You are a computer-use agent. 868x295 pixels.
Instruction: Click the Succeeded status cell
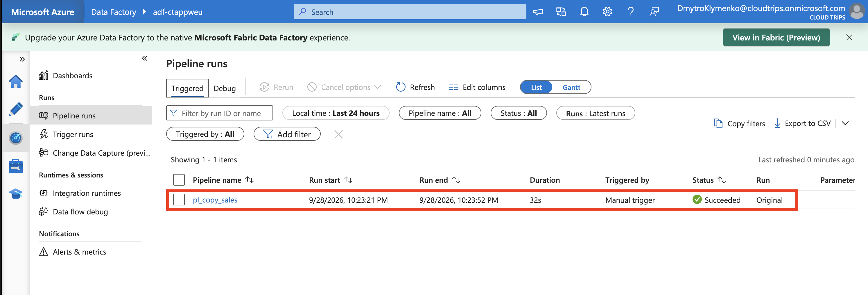click(716, 200)
